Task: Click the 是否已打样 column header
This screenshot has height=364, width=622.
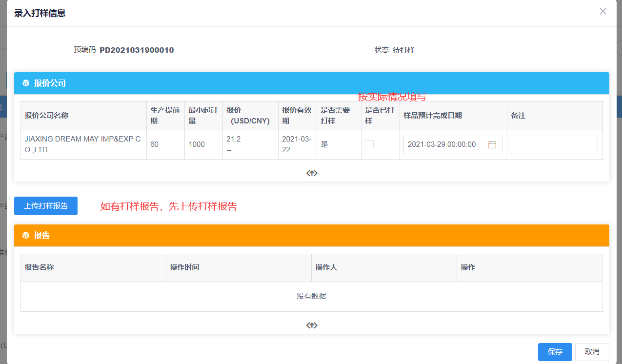Action: point(381,116)
